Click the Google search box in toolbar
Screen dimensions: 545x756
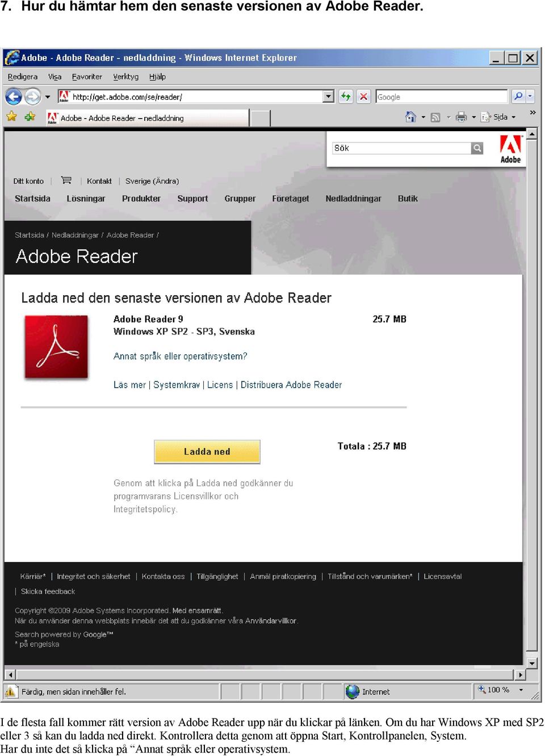pyautogui.click(x=442, y=97)
